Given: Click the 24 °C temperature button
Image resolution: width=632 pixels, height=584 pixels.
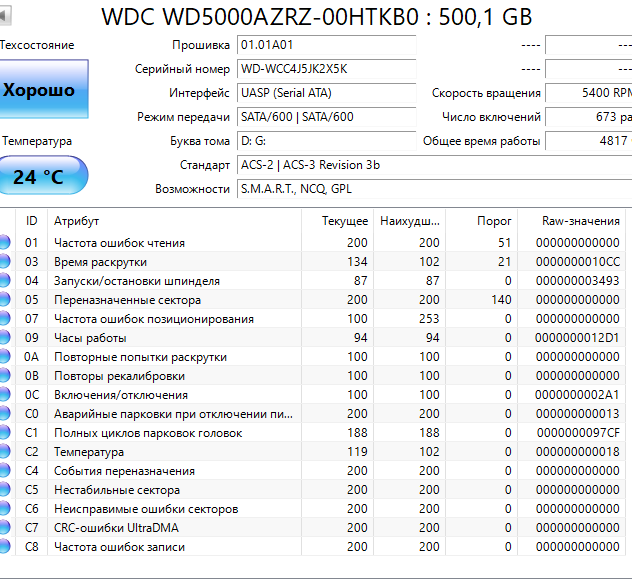Looking at the screenshot, I should [x=40, y=177].
